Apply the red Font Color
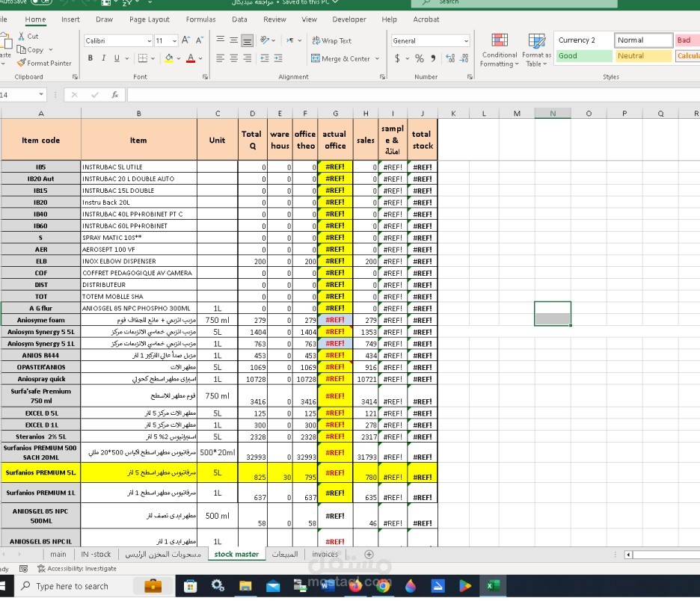The image size is (700, 601). tap(191, 58)
